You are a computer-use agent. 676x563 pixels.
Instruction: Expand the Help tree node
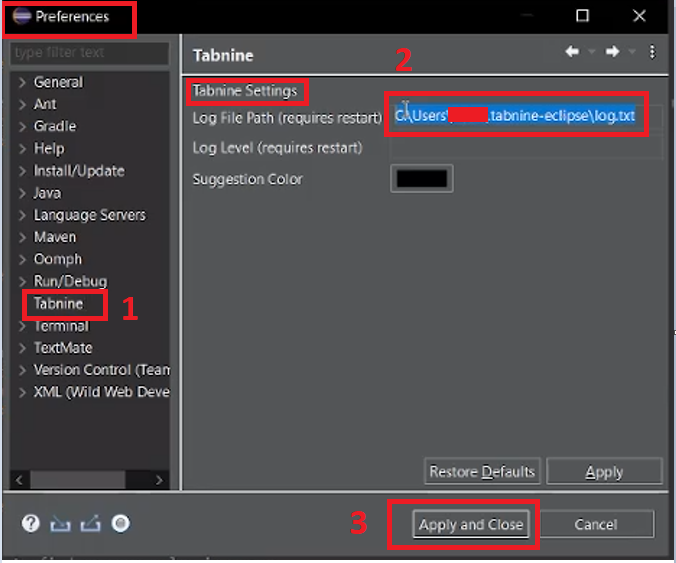pyautogui.click(x=22, y=149)
